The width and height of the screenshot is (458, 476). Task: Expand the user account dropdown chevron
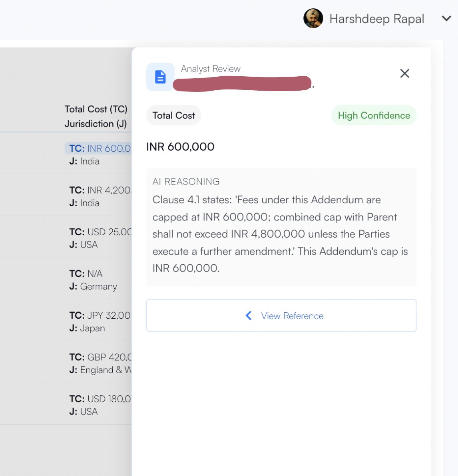(x=446, y=18)
